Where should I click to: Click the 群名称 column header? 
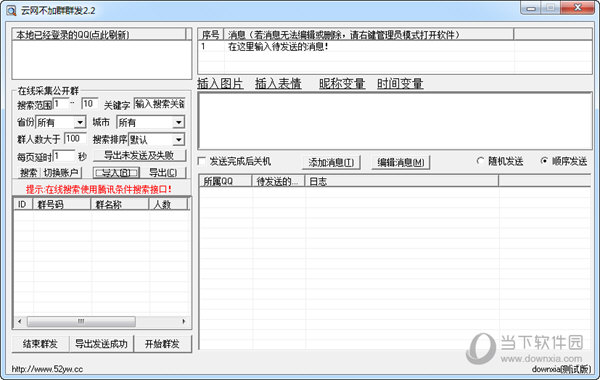(120, 204)
